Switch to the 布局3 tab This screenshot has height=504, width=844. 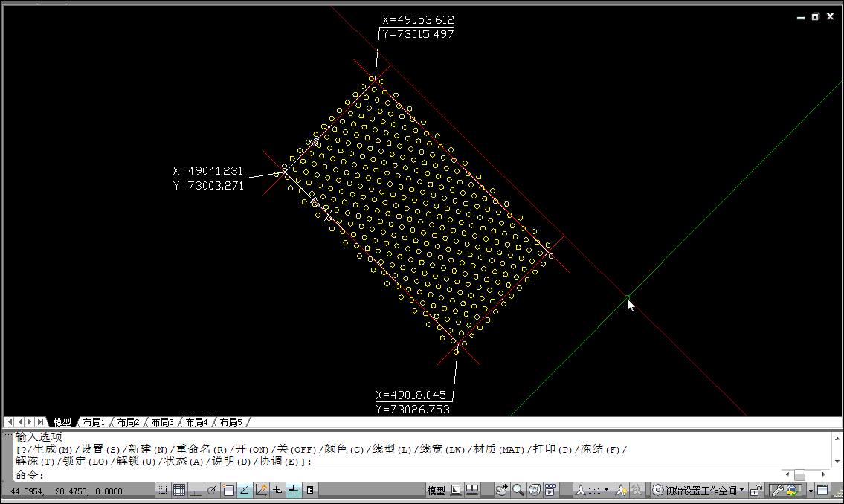click(162, 422)
